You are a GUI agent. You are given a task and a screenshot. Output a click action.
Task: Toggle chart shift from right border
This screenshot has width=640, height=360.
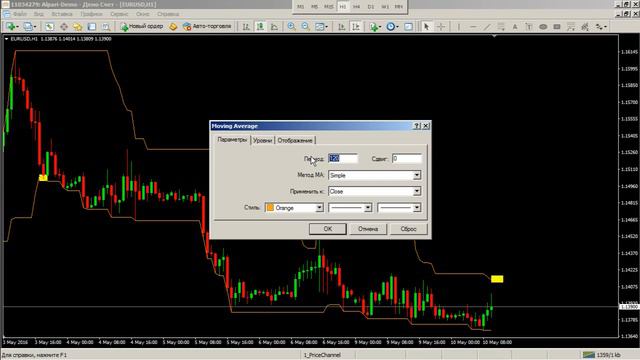pos(356,27)
